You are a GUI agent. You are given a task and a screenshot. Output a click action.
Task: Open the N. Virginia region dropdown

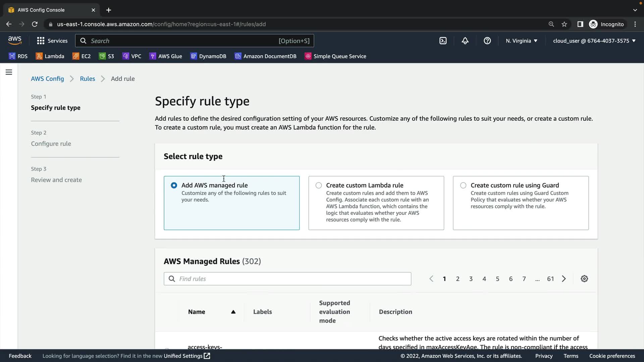pyautogui.click(x=522, y=41)
